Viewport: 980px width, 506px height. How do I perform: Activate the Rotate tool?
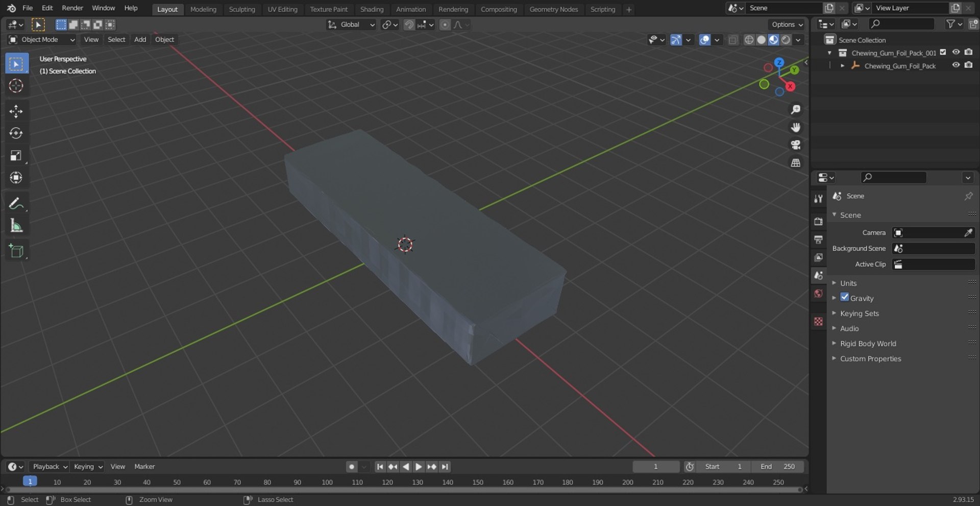tap(16, 133)
